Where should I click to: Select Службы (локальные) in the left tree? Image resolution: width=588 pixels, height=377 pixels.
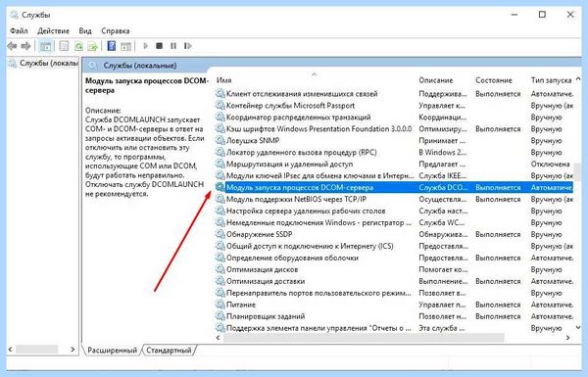(49, 63)
